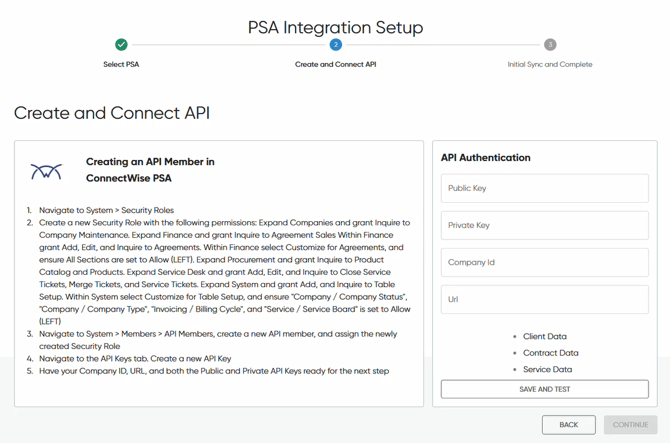Select the Company Id input box
The image size is (670, 443).
pos(544,262)
